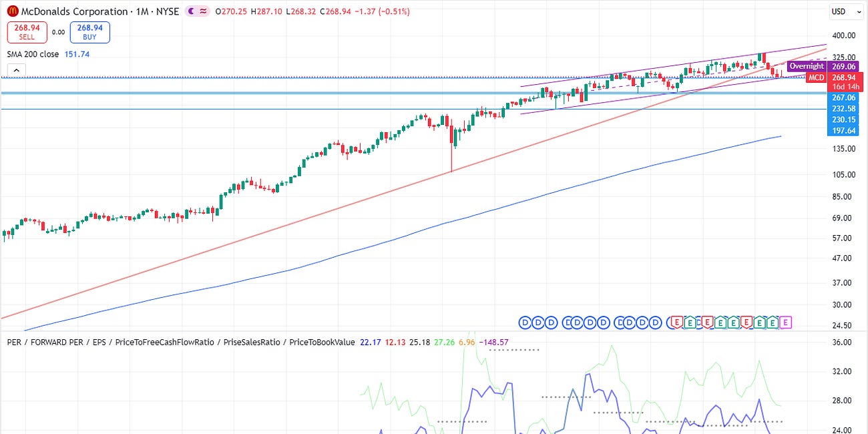Image resolution: width=868 pixels, height=434 pixels.
Task: Click the blue 232.58 price line label
Action: coord(844,108)
